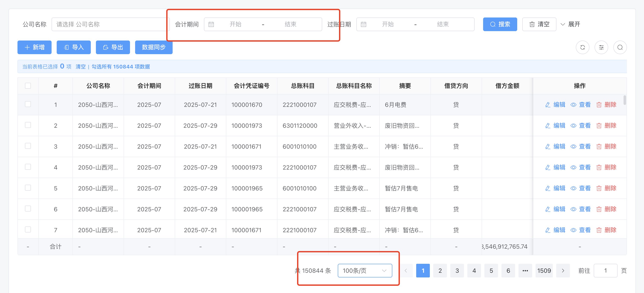The height and width of the screenshot is (293, 644).
Task: Check the checkbox for row 6
Action: (28, 209)
